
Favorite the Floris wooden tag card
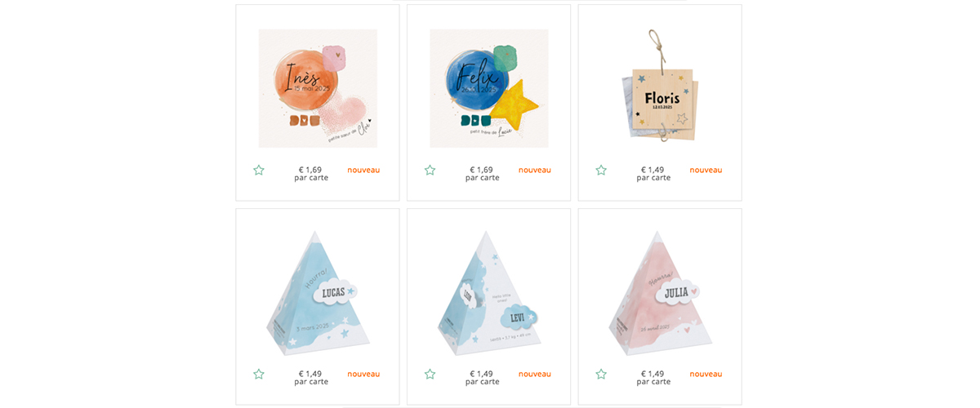[x=601, y=170]
